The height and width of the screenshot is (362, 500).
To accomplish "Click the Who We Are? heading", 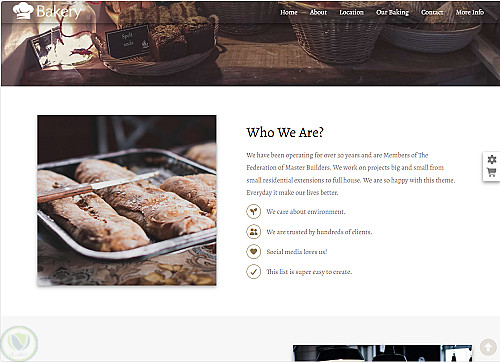I will 285,133.
